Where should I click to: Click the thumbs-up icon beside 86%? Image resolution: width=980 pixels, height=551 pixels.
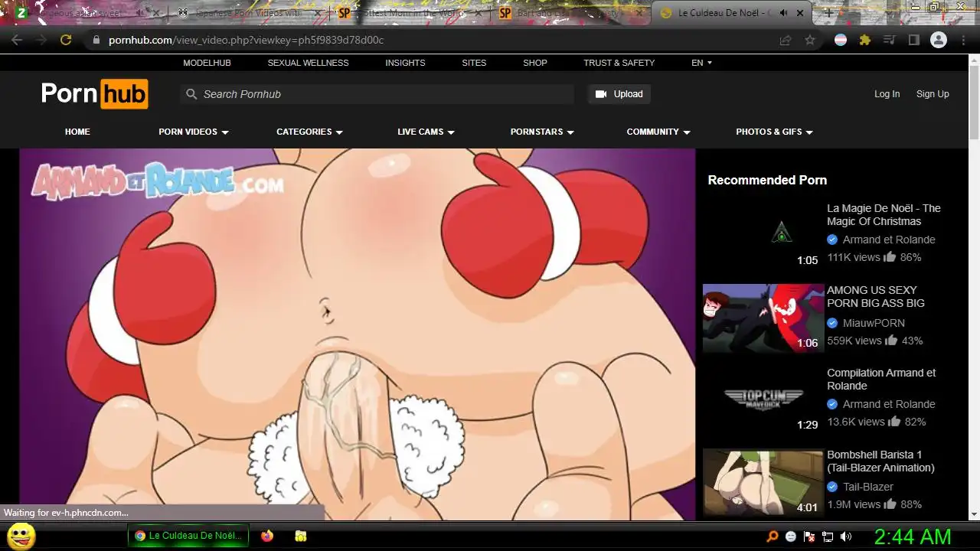point(890,257)
